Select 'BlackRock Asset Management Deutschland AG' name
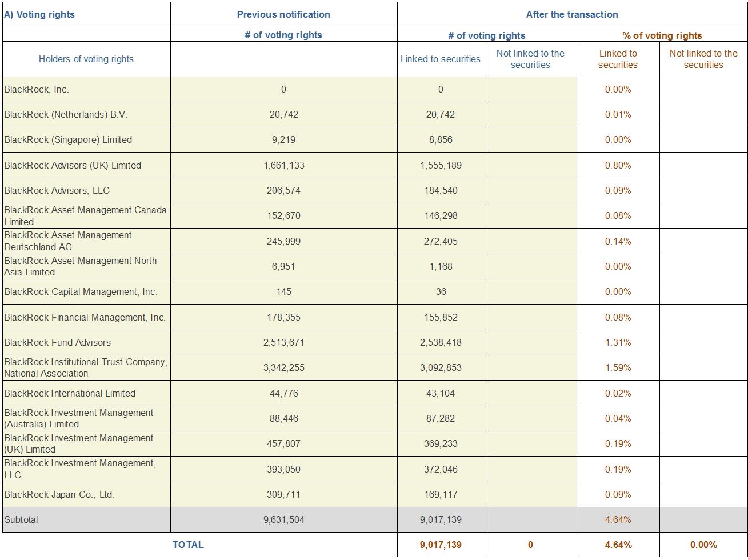Screen dimensions: 748x560 (x=68, y=241)
